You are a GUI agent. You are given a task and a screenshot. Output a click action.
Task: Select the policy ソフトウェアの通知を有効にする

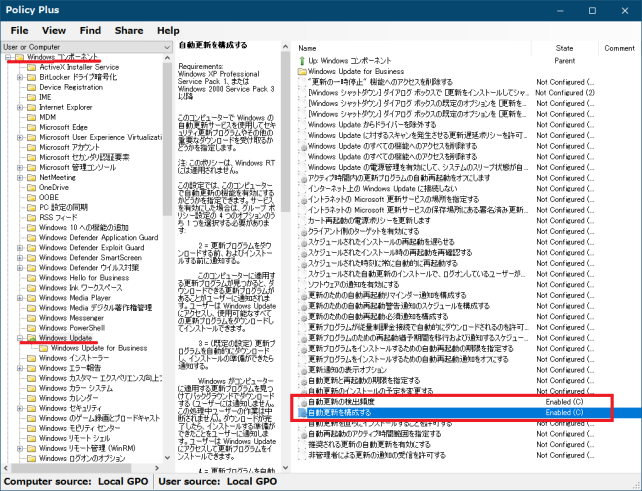pos(353,285)
